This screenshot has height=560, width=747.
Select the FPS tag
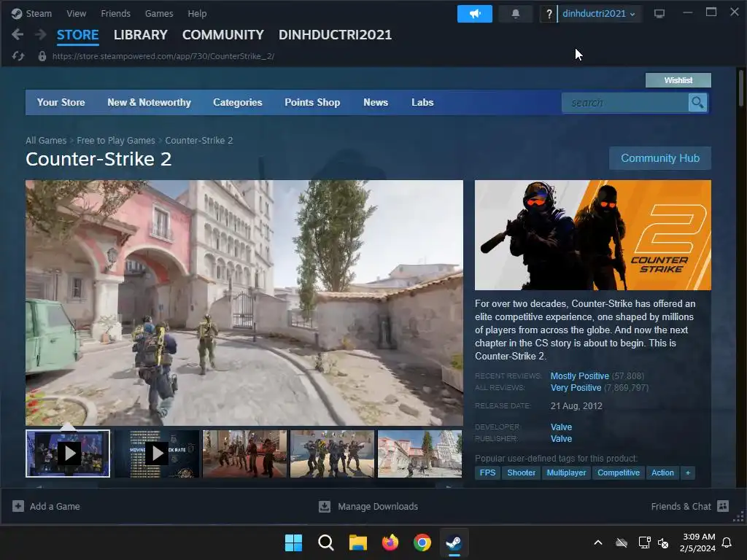click(x=487, y=472)
